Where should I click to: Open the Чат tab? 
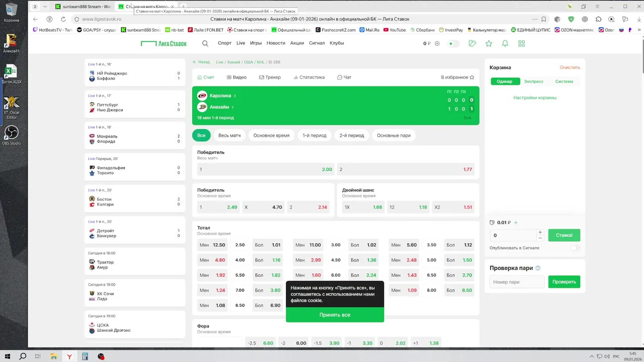[x=344, y=77]
